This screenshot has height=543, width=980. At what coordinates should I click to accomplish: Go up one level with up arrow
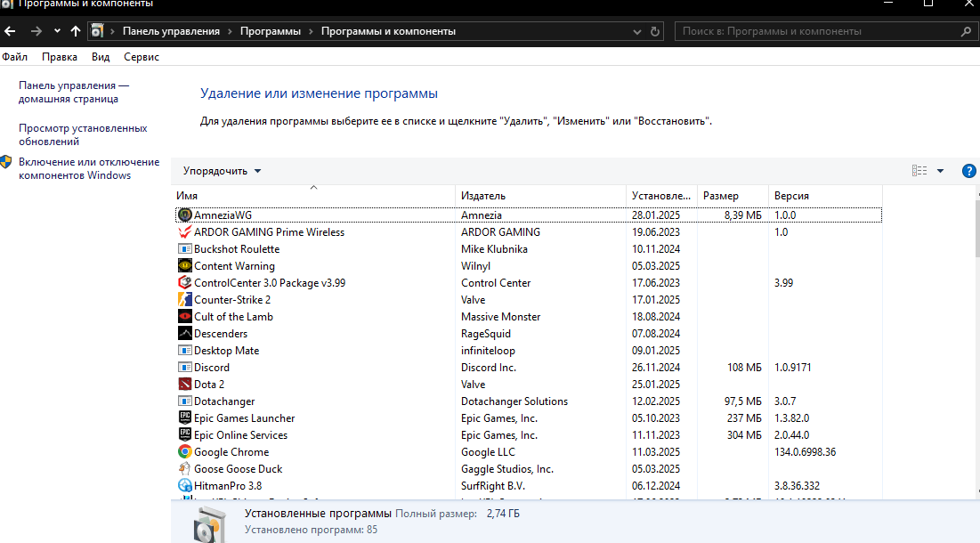click(x=76, y=30)
